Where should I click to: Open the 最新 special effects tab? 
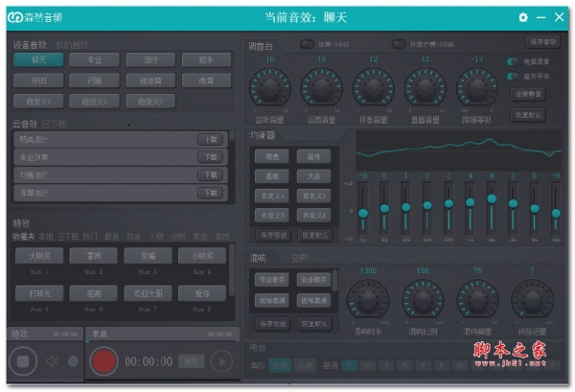112,237
